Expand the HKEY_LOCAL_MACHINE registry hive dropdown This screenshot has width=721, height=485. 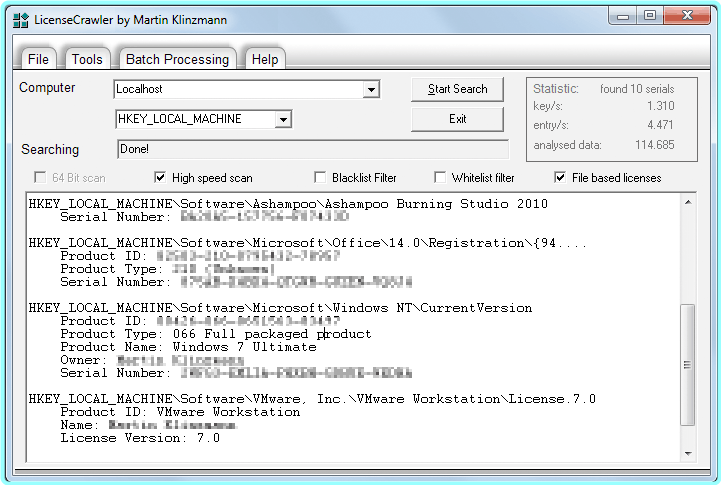(x=284, y=120)
